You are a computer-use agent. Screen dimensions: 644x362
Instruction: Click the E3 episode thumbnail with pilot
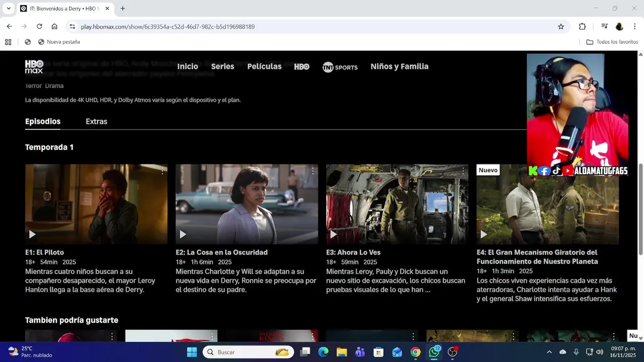[x=397, y=204]
